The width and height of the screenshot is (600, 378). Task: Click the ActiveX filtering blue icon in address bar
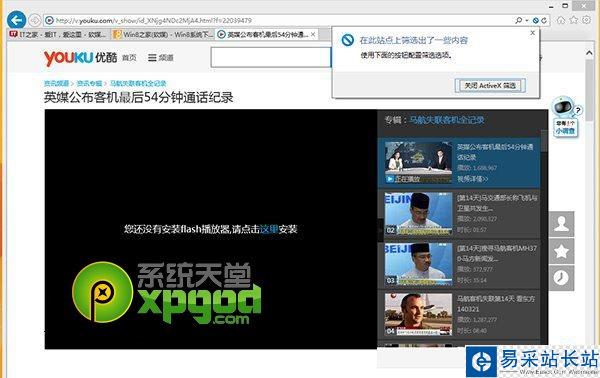point(536,20)
